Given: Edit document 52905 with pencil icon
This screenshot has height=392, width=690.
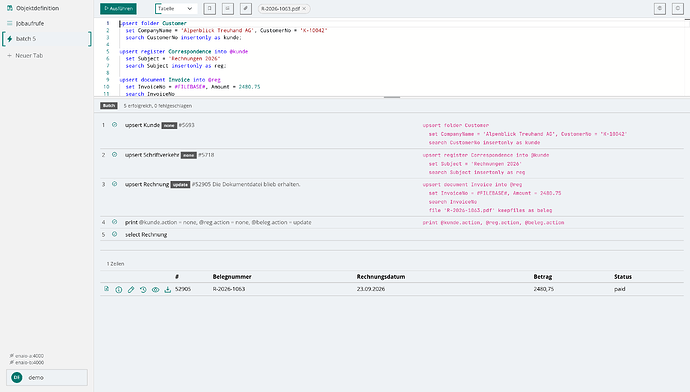Looking at the screenshot, I should (131, 289).
